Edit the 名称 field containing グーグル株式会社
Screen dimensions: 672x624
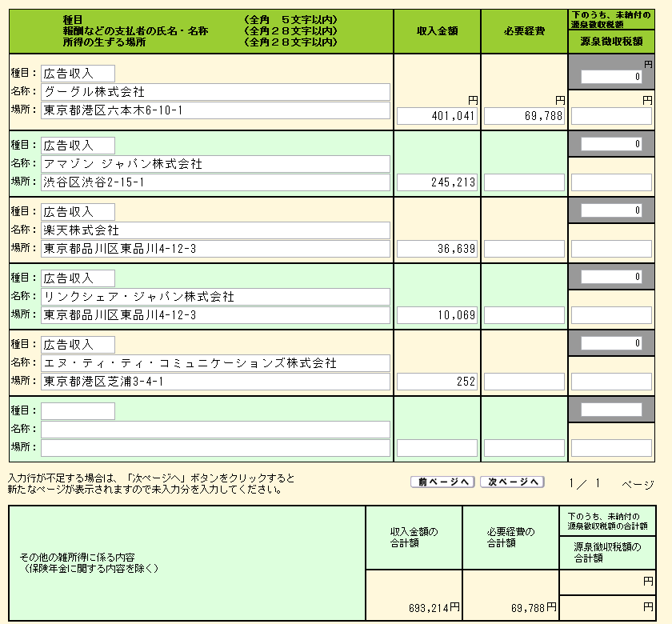(x=215, y=92)
